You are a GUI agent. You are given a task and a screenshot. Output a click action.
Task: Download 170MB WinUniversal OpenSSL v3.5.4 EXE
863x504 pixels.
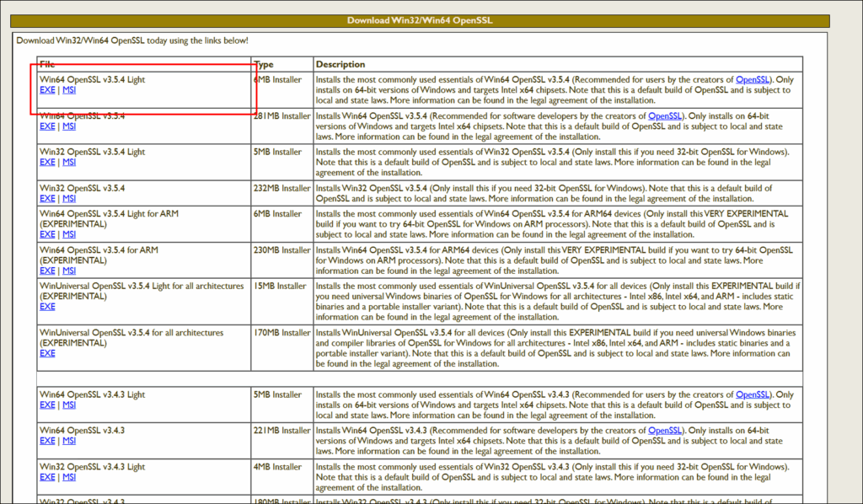pos(47,353)
